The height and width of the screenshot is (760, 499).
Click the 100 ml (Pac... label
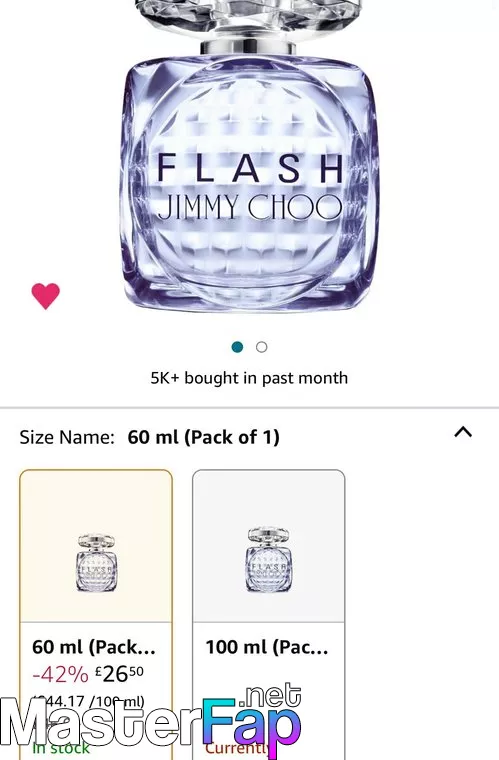[x=267, y=647]
